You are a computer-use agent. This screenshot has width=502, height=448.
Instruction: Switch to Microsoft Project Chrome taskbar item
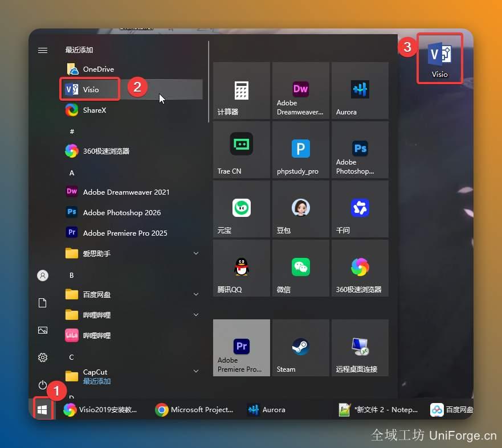pos(195,410)
